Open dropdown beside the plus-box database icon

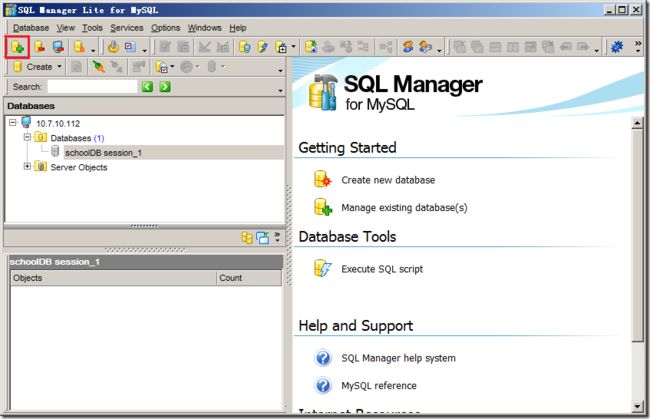[293, 47]
